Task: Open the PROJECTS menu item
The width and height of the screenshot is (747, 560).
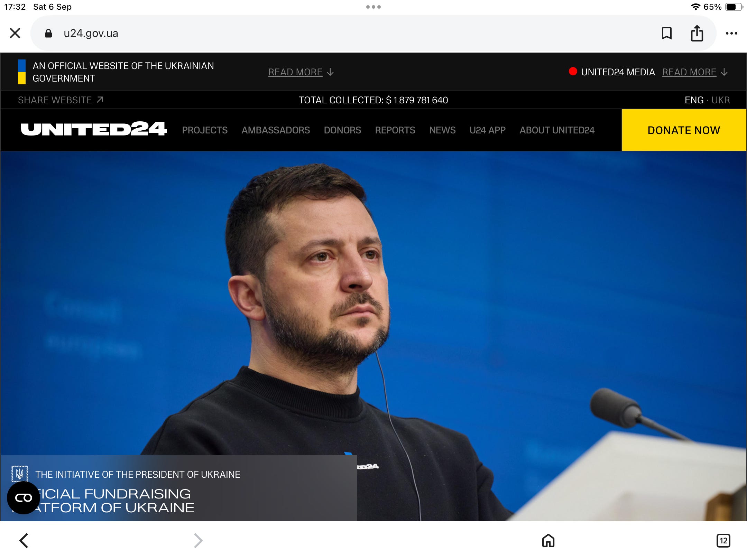Action: (x=205, y=130)
